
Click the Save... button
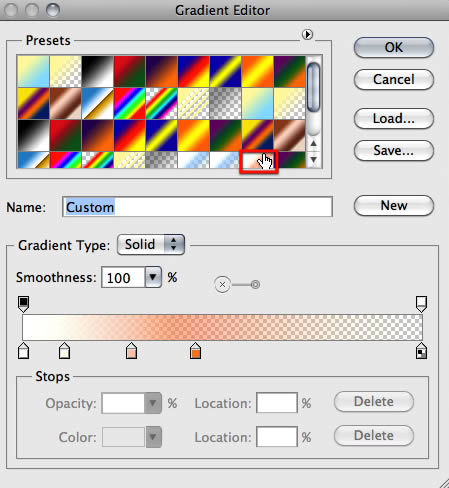[x=394, y=150]
